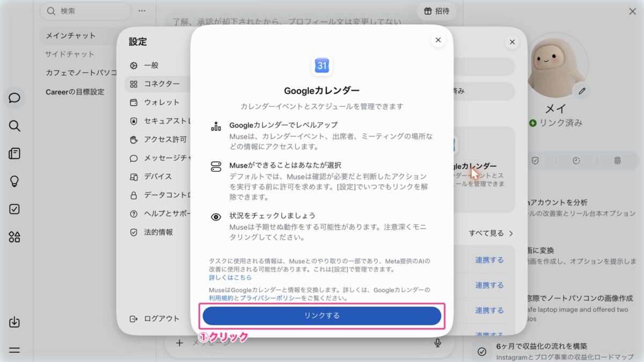This screenshot has width=644, height=362.
Task: Open ウォレット settings section
Action: (162, 102)
